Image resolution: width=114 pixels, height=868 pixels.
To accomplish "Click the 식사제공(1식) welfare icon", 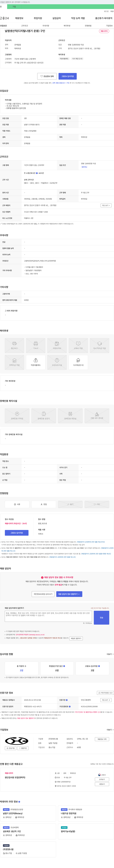I will click(x=78, y=362).
